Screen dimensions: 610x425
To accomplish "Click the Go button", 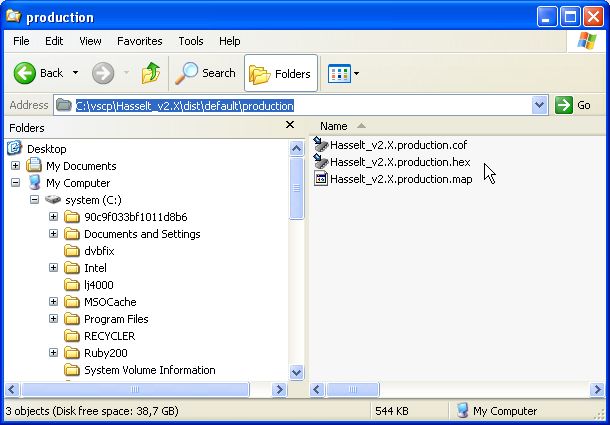I will pyautogui.click(x=574, y=105).
